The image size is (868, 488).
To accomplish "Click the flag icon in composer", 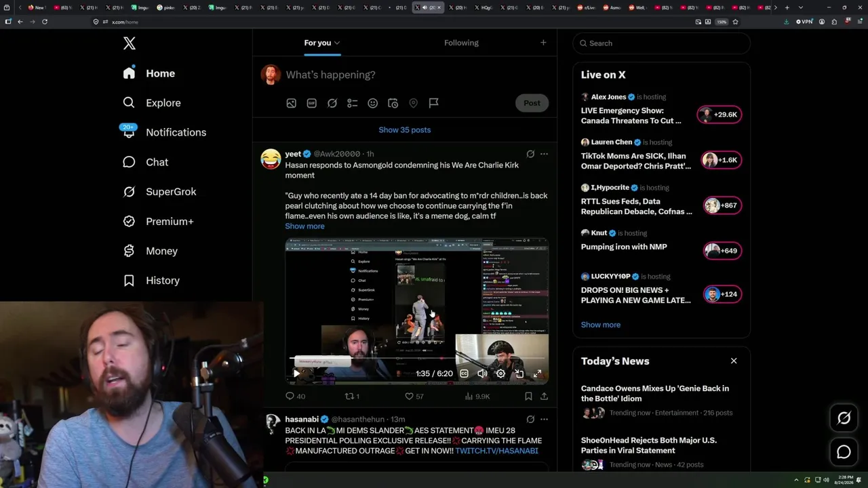I will point(433,103).
